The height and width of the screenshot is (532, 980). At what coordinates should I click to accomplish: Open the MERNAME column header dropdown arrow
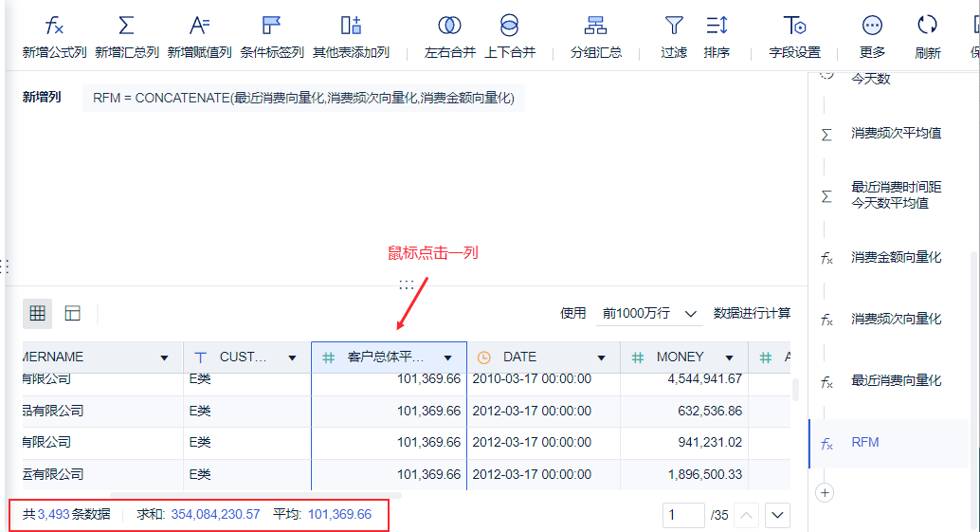point(164,358)
